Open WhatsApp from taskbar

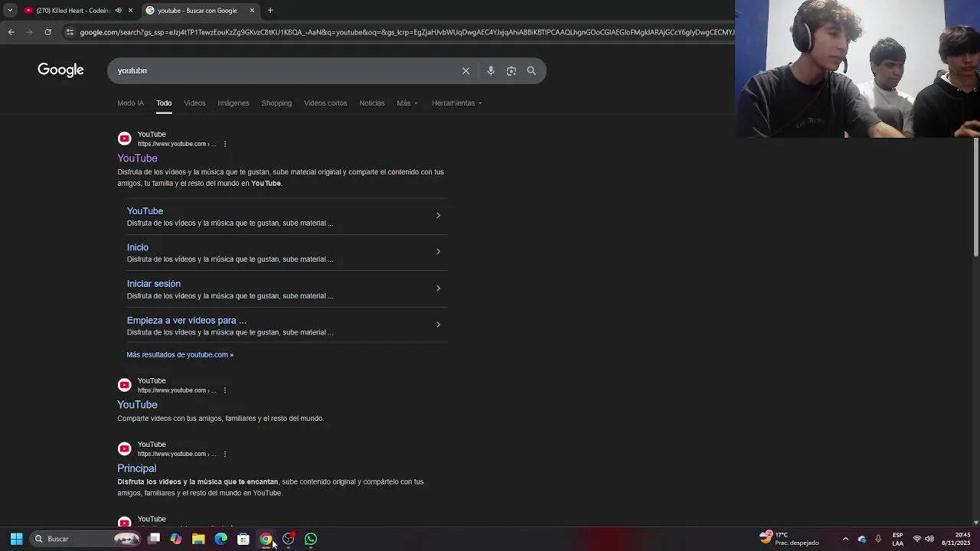point(311,539)
